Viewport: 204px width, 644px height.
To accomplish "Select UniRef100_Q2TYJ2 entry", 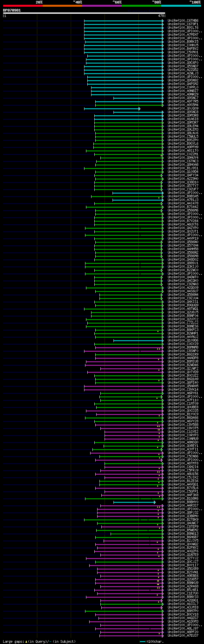I will tap(183, 558).
